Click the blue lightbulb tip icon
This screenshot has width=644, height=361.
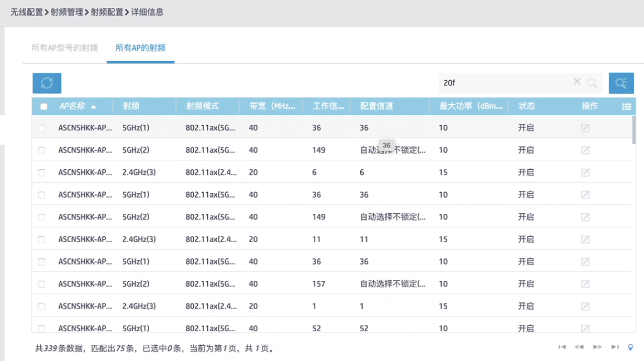(631, 347)
